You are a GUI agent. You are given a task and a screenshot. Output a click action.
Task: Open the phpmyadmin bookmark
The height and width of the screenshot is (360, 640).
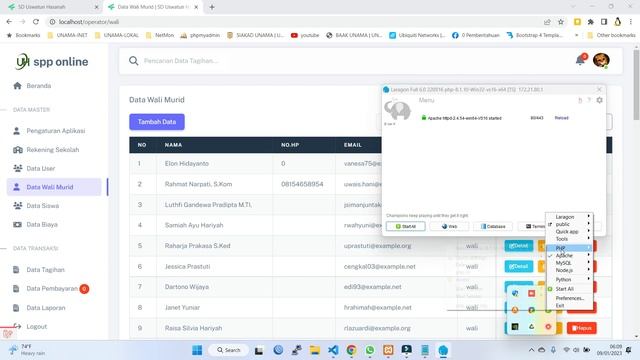(x=200, y=36)
